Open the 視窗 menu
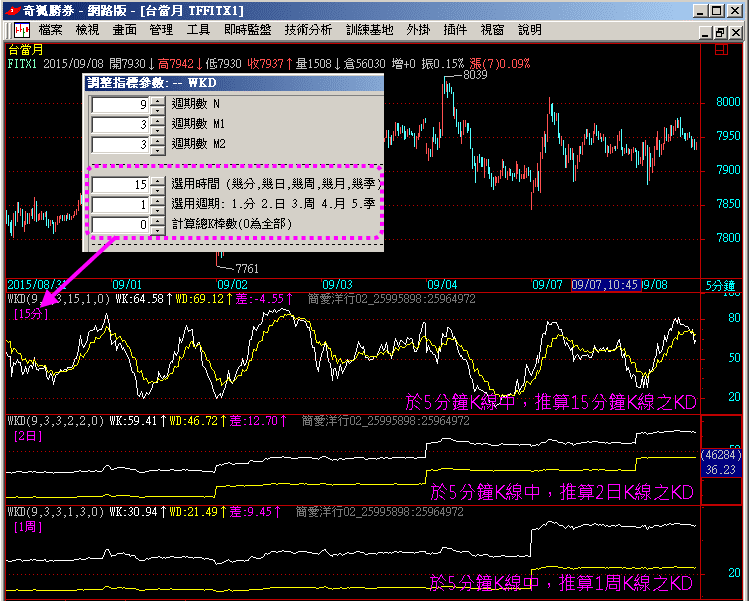The image size is (749, 601). click(x=492, y=30)
